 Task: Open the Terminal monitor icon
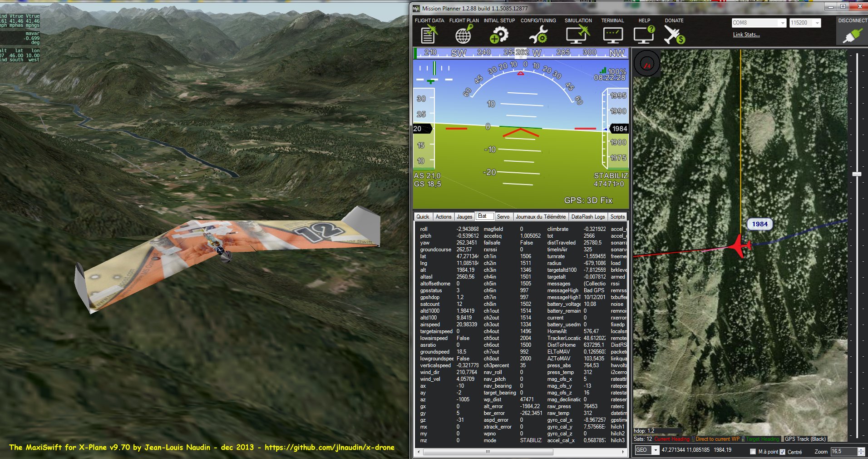point(612,35)
